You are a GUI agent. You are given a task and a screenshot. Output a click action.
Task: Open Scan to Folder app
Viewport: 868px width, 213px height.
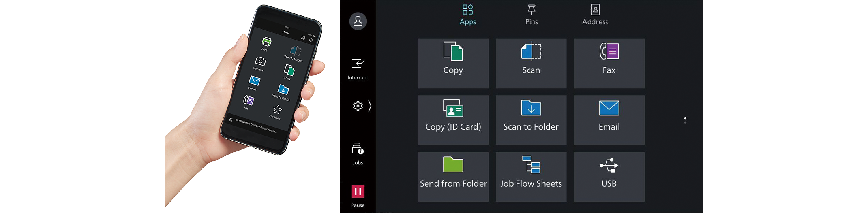point(531,120)
